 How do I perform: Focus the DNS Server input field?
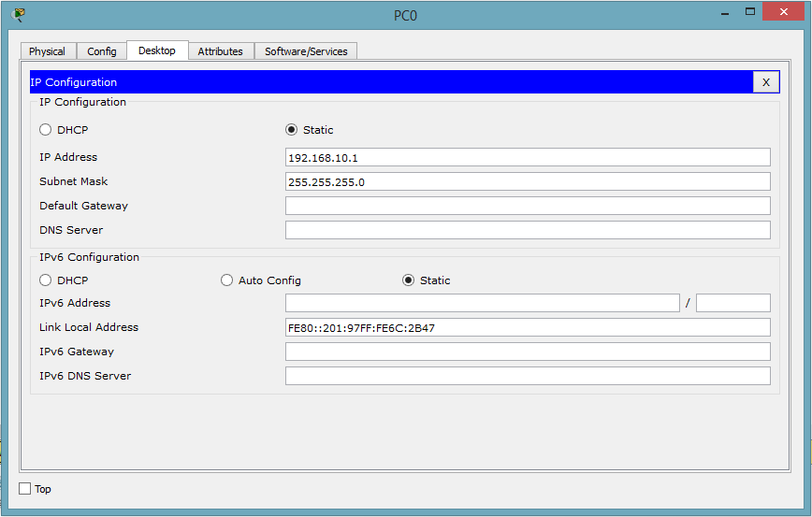coord(528,230)
